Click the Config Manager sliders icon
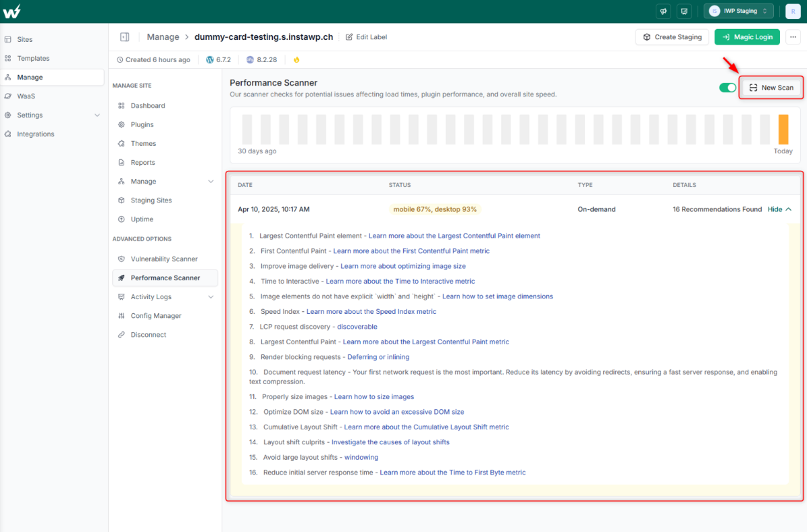 click(x=122, y=316)
